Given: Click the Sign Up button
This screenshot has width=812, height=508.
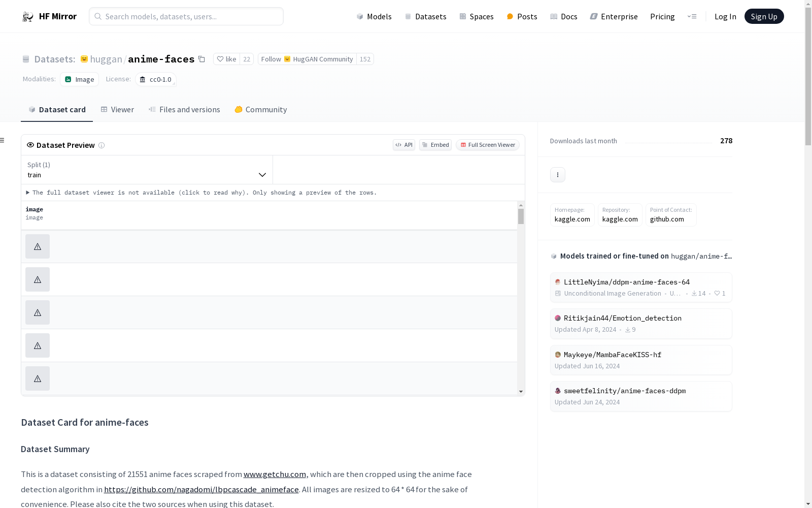Looking at the screenshot, I should [x=764, y=16].
